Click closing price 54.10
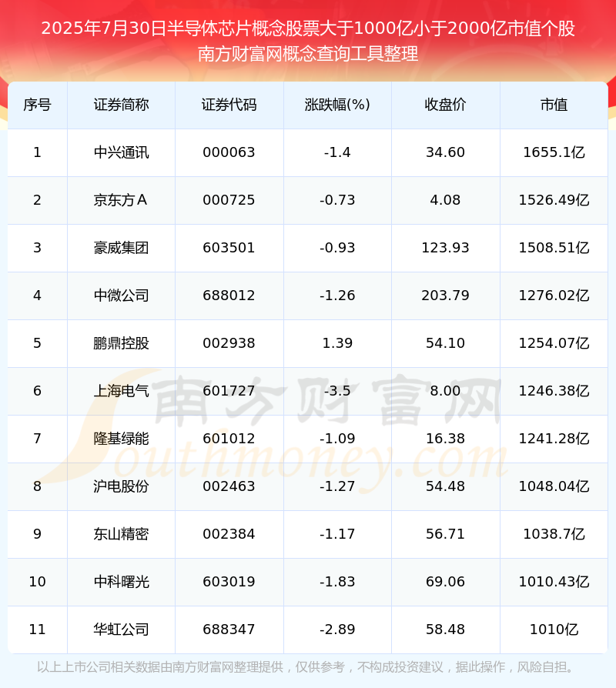 point(445,343)
